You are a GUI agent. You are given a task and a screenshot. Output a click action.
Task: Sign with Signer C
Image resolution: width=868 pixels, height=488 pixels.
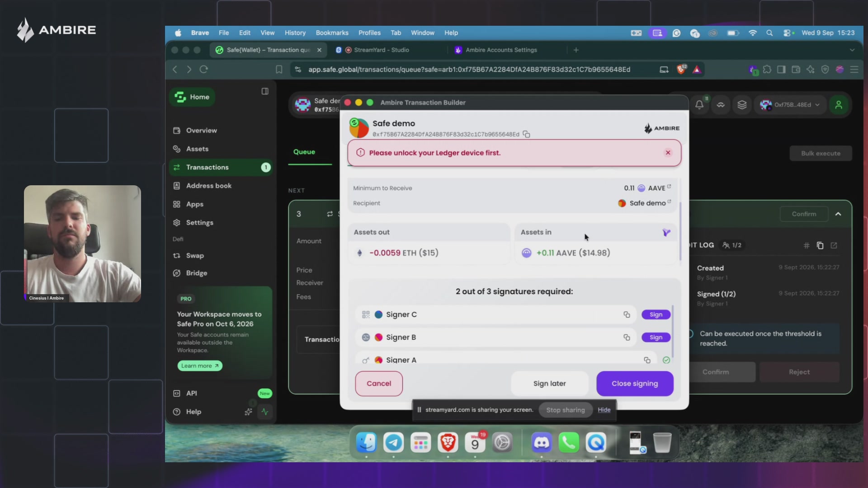point(656,314)
